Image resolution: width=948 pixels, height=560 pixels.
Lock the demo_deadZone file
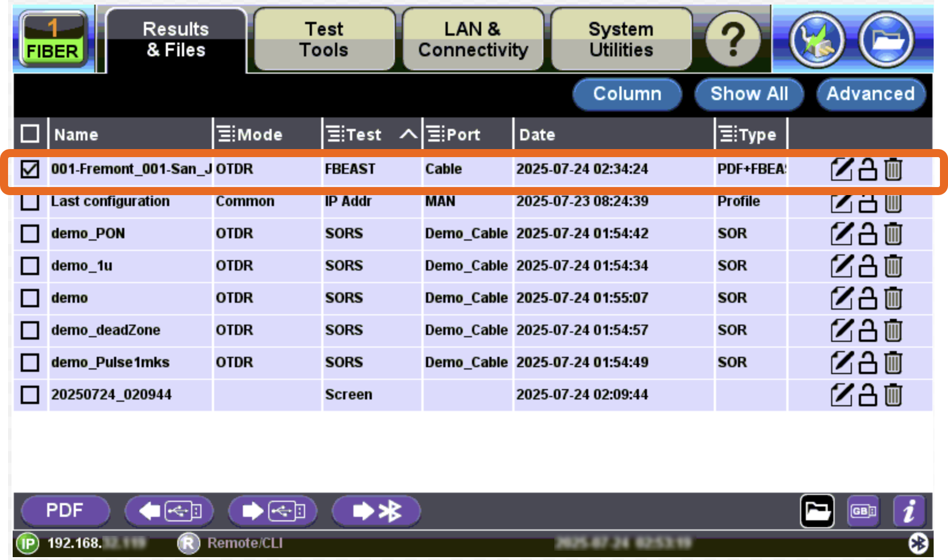(x=867, y=330)
